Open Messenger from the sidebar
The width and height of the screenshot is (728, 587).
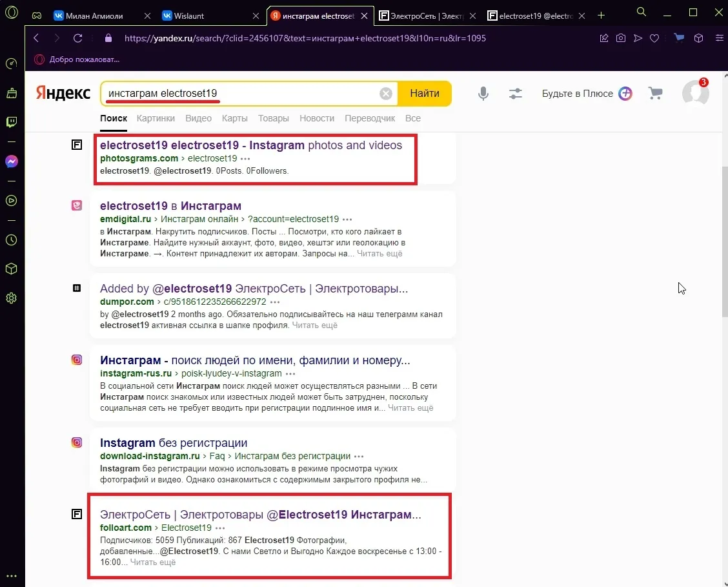coord(12,161)
